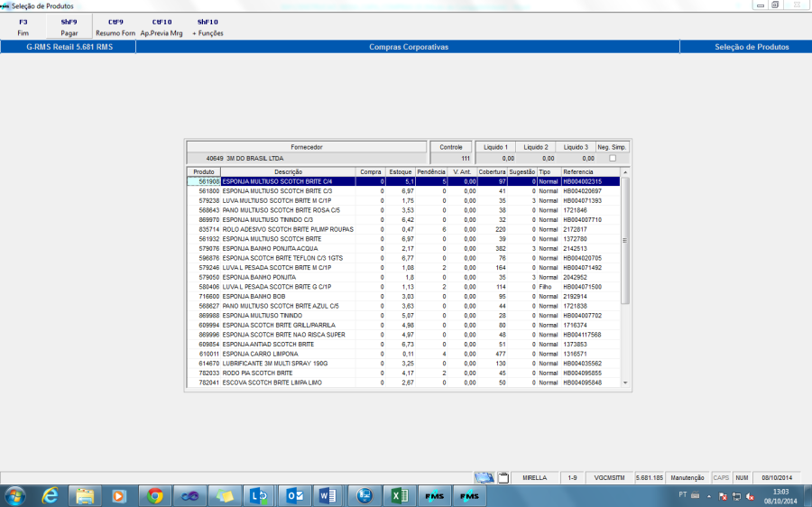Click the Estoque column header
Viewport: 812px width, 507px height.
tap(401, 172)
